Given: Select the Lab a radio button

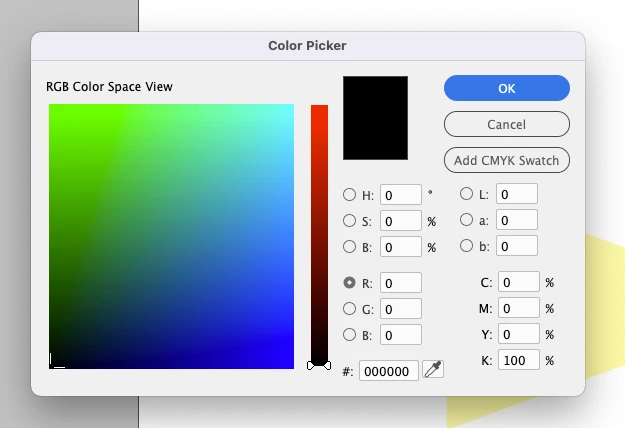Looking at the screenshot, I should click(x=466, y=220).
